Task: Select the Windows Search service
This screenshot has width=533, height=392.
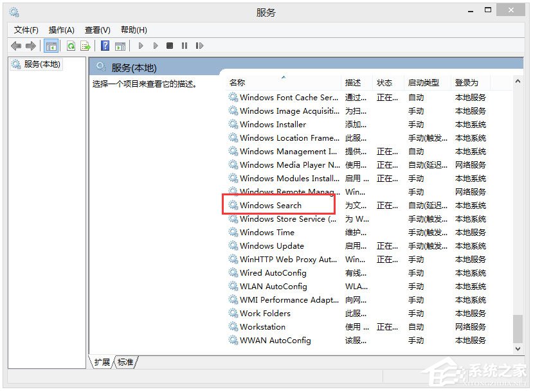Action: pyautogui.click(x=270, y=205)
